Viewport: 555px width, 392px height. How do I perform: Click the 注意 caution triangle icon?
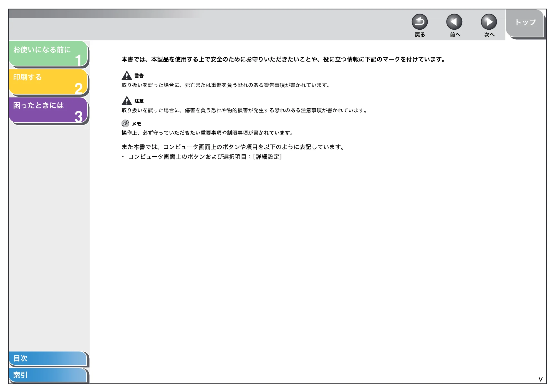[127, 101]
